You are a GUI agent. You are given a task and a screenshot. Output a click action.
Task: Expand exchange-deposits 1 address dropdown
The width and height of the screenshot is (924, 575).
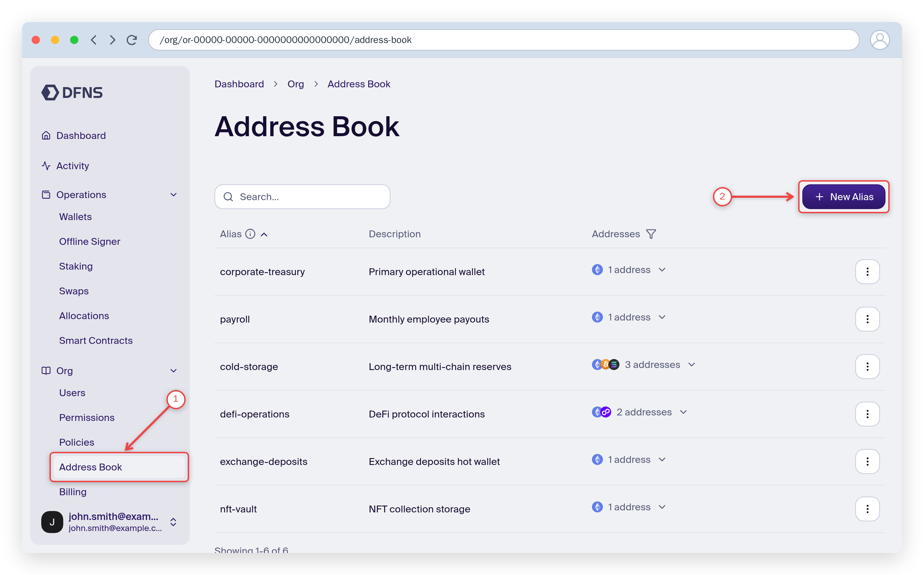[x=662, y=459]
